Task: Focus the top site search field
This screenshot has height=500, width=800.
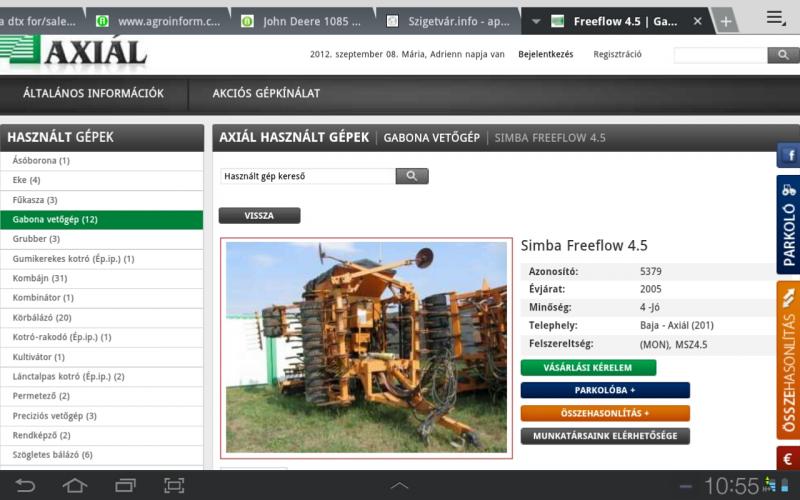Action: [720, 55]
